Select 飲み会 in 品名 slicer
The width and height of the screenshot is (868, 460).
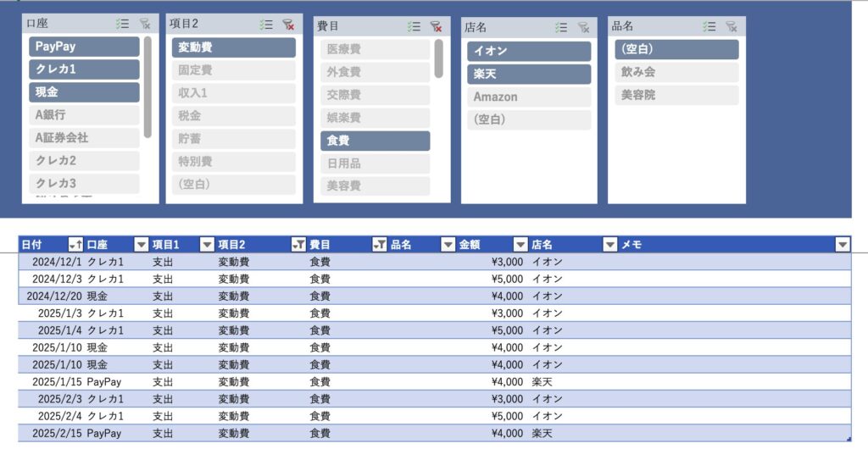(x=676, y=72)
